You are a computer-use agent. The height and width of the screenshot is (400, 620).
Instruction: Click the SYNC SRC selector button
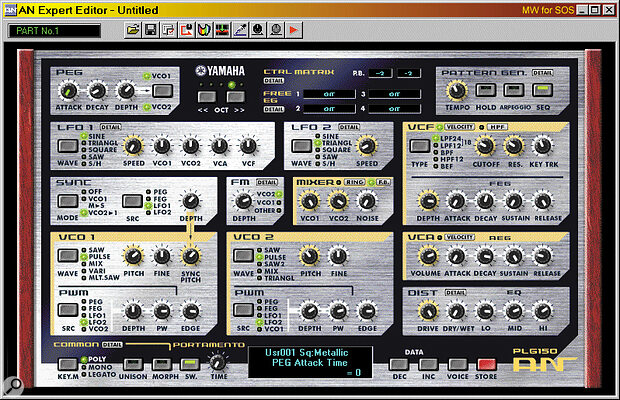(x=132, y=201)
